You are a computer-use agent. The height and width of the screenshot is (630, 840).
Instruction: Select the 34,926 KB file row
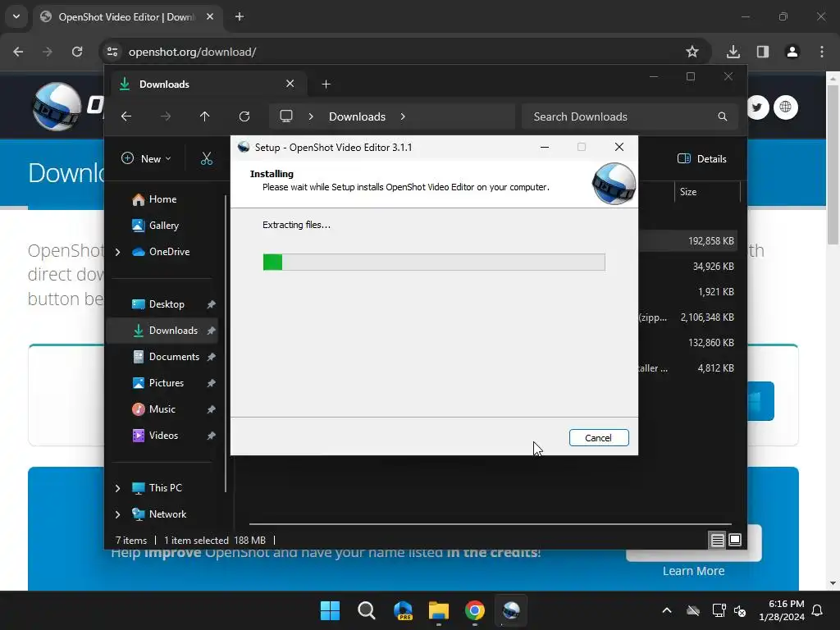pos(687,267)
